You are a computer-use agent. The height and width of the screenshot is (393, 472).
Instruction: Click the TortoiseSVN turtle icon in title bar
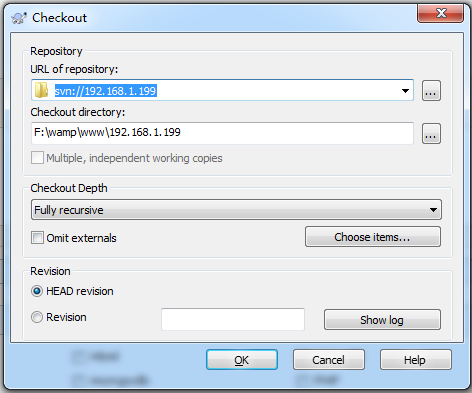click(19, 17)
